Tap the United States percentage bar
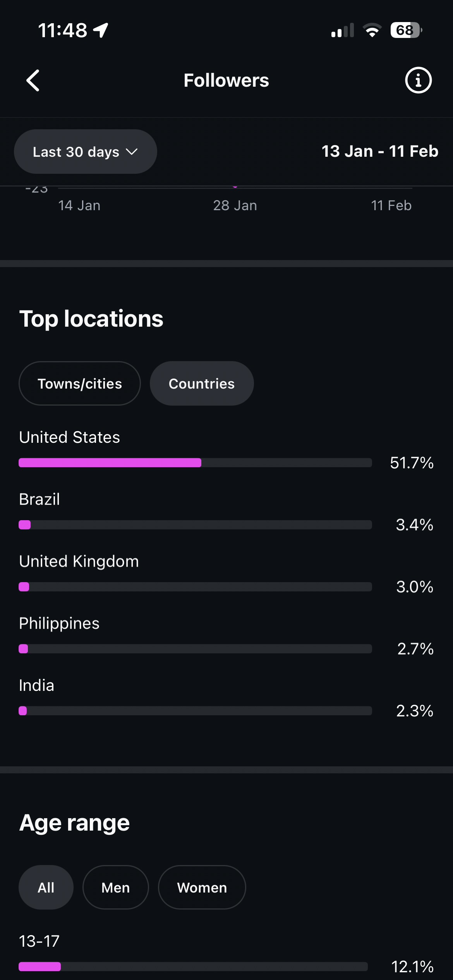 [195, 463]
